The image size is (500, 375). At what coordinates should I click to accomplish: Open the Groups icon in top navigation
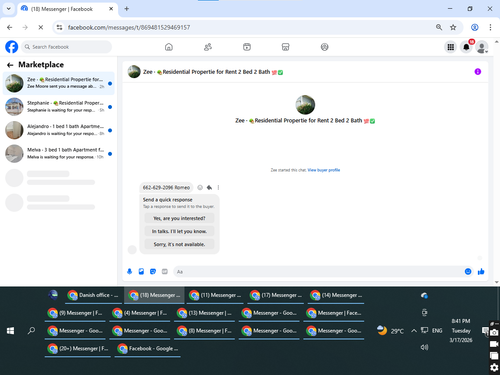pos(324,47)
